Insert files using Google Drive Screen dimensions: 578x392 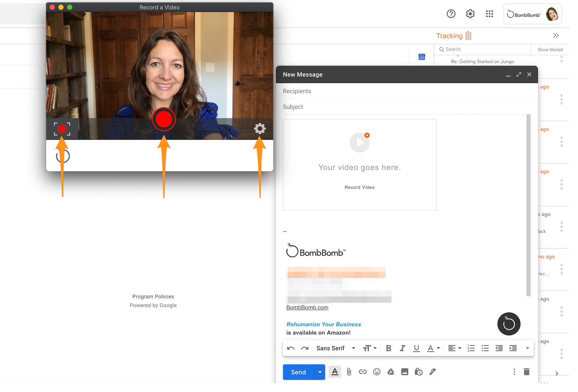[391, 372]
